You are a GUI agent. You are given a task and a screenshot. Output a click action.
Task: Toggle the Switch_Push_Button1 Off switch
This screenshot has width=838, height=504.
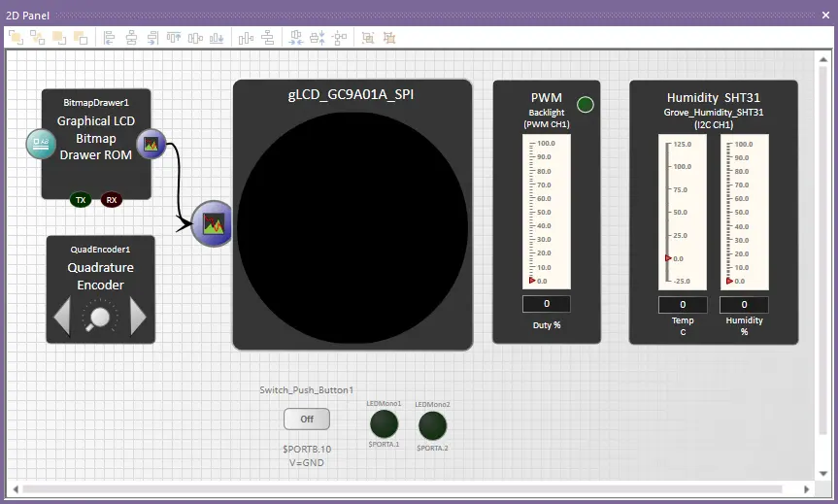tap(306, 419)
